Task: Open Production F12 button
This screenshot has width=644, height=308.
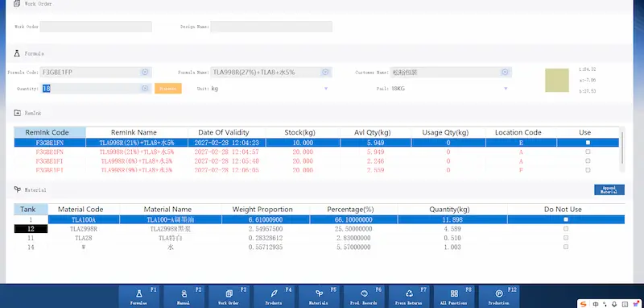Action: pyautogui.click(x=498, y=296)
